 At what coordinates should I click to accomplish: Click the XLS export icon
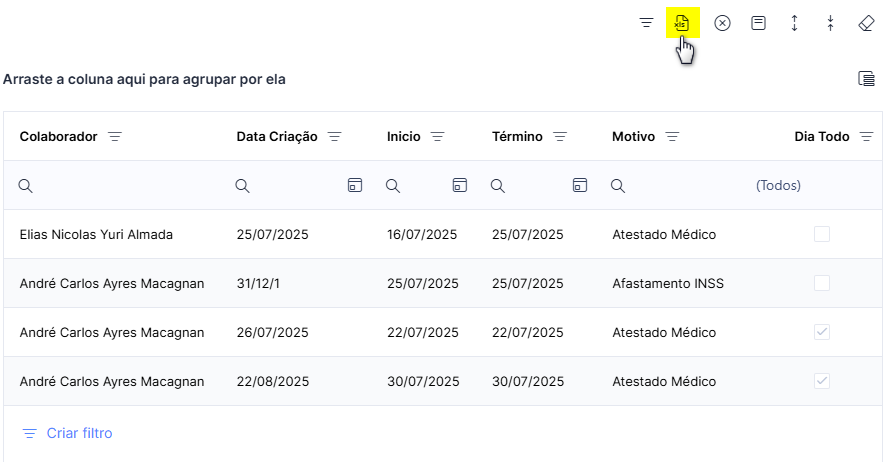coord(682,23)
